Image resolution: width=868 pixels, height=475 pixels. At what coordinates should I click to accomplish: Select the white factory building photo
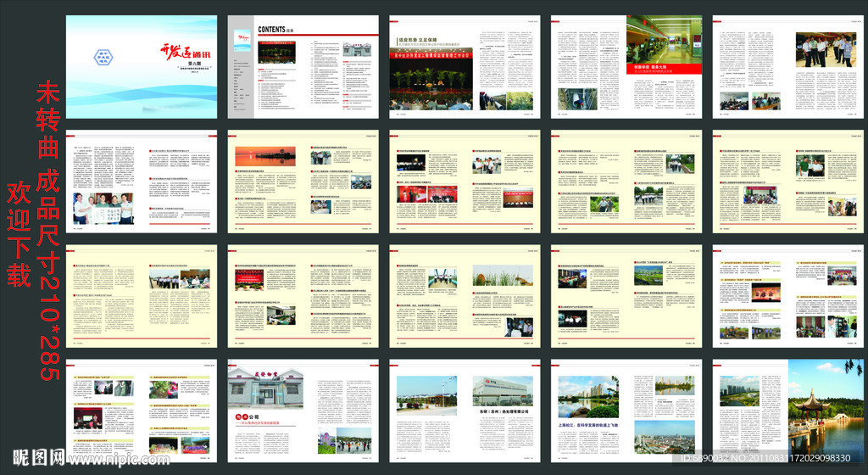click(503, 391)
